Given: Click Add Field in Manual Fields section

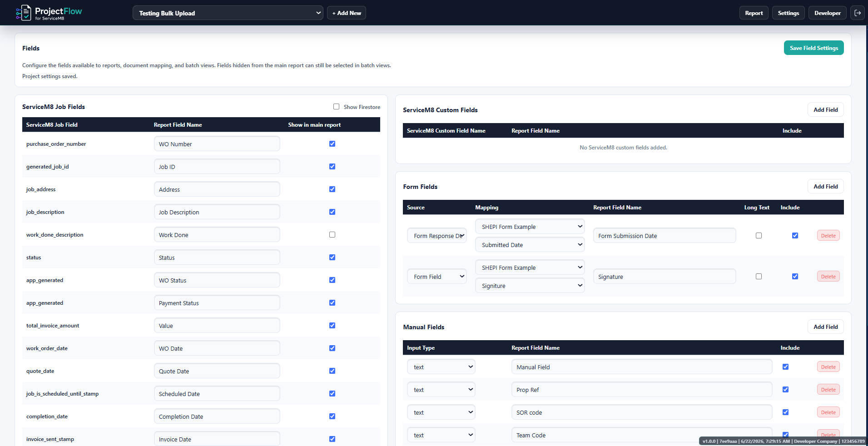Looking at the screenshot, I should (x=826, y=327).
